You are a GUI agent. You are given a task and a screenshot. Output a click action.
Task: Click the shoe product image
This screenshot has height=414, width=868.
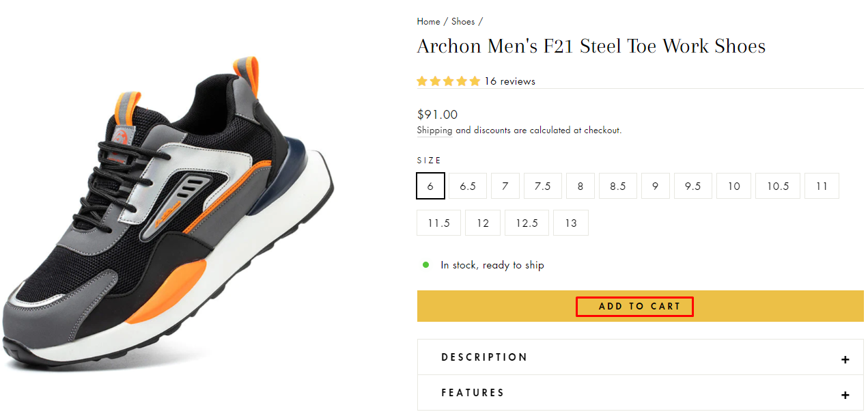tap(167, 212)
